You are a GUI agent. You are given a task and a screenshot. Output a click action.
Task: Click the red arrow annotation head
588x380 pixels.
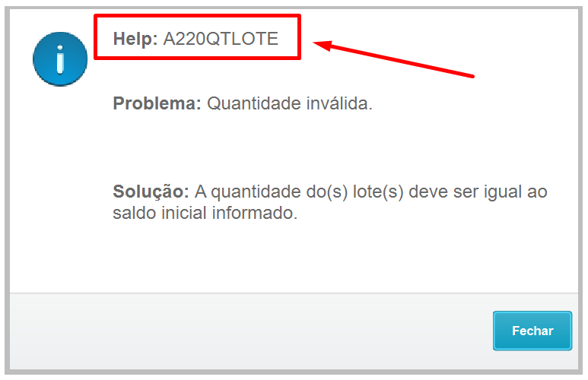click(323, 45)
